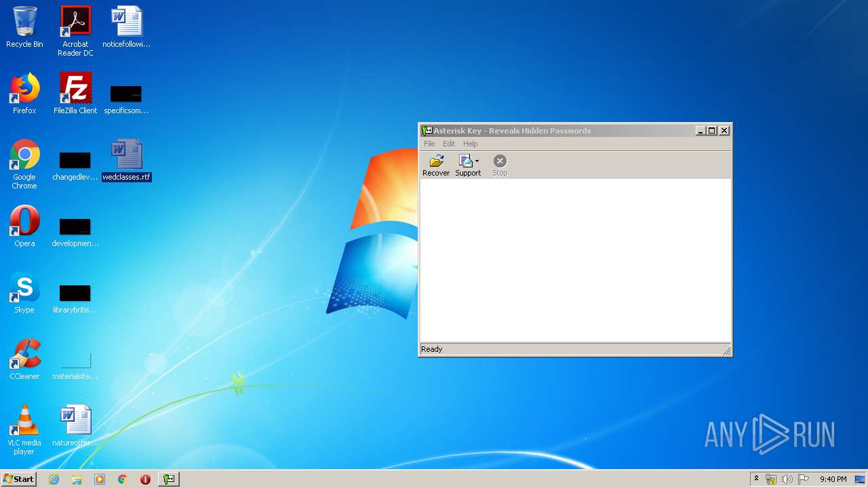
Task: Minimize the Asterisk Key window
Action: (701, 131)
